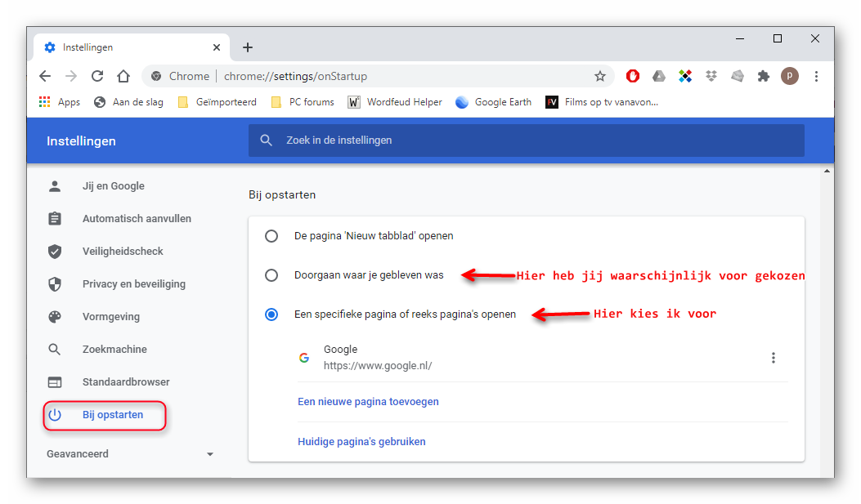Click the 'Zoek in de instellingen' search field
Viewport: 861px width, 504px height.
coord(526,140)
